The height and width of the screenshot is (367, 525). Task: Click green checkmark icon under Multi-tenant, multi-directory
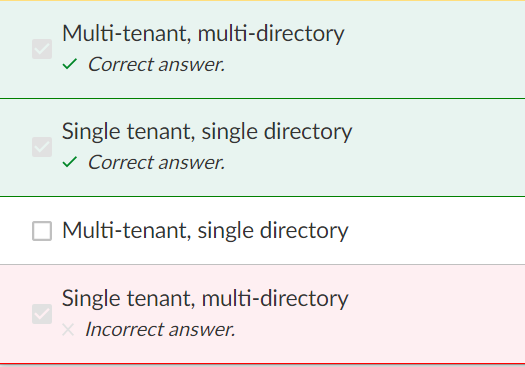(70, 64)
